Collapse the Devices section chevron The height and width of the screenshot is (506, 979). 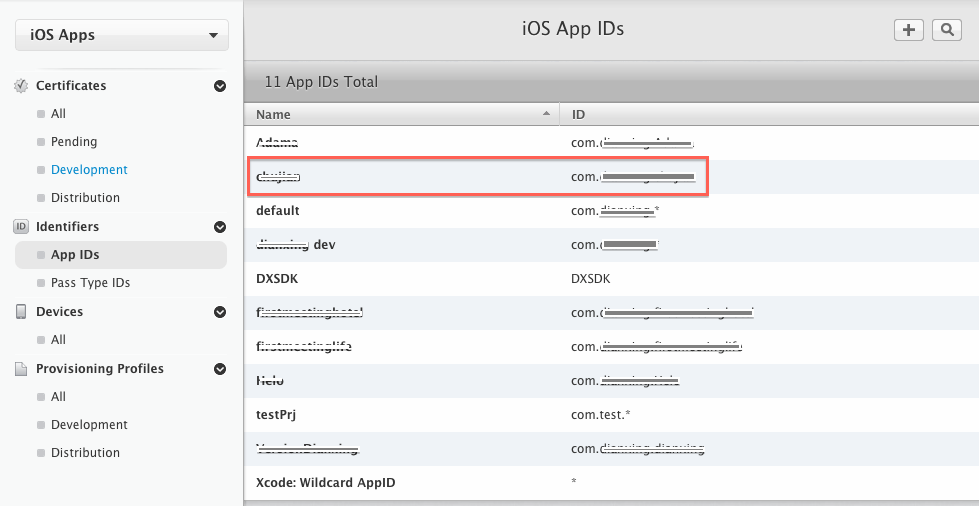pos(220,312)
